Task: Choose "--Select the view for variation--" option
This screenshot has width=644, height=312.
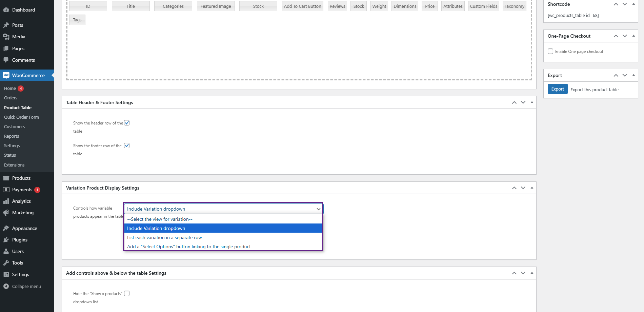Action: [223, 219]
